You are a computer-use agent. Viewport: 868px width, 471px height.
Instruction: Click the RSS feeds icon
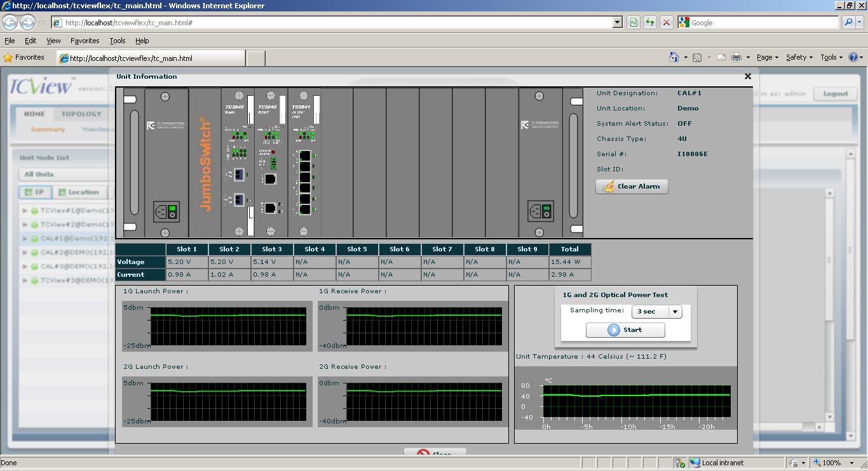[696, 57]
